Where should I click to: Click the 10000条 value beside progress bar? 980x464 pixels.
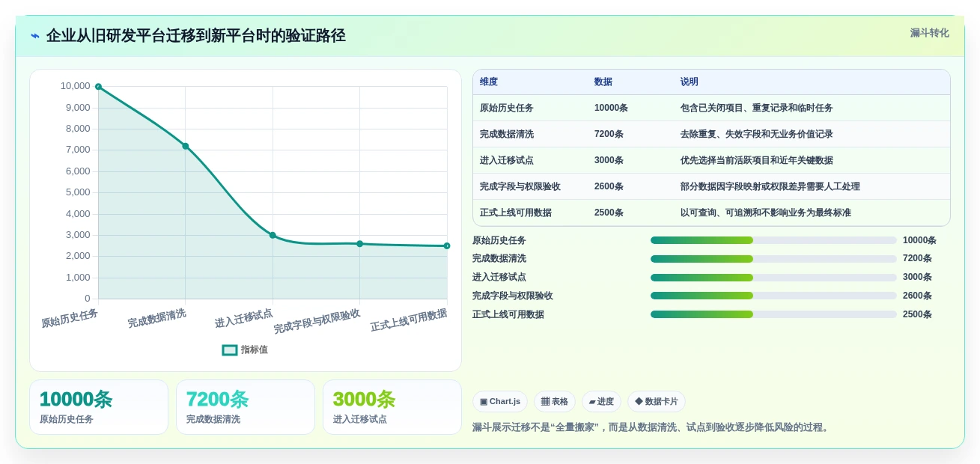pyautogui.click(x=919, y=240)
